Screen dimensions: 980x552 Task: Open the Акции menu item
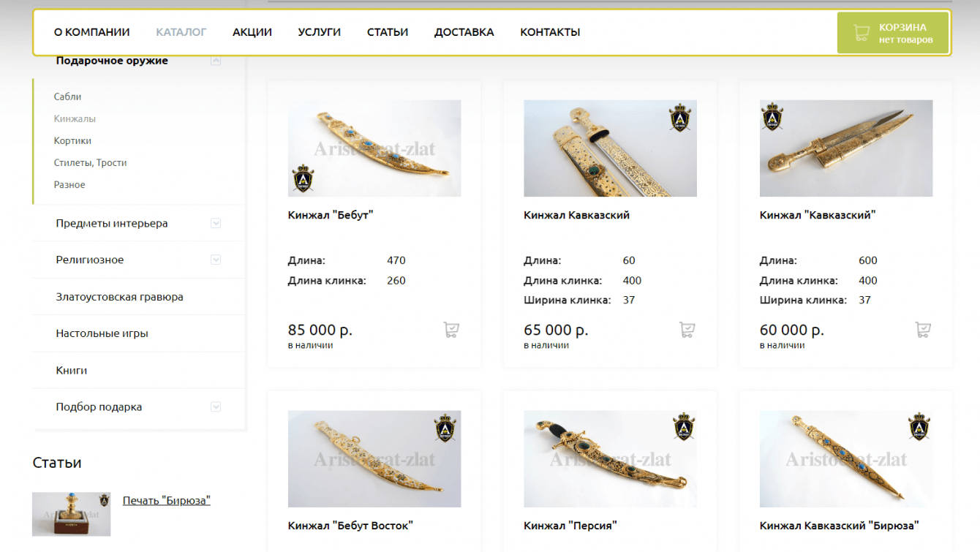pyautogui.click(x=252, y=32)
